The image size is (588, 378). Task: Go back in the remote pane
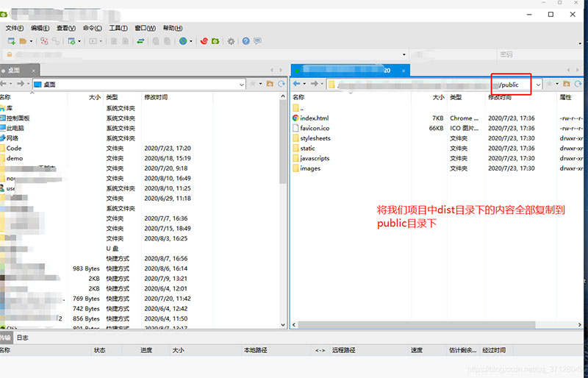(x=297, y=84)
